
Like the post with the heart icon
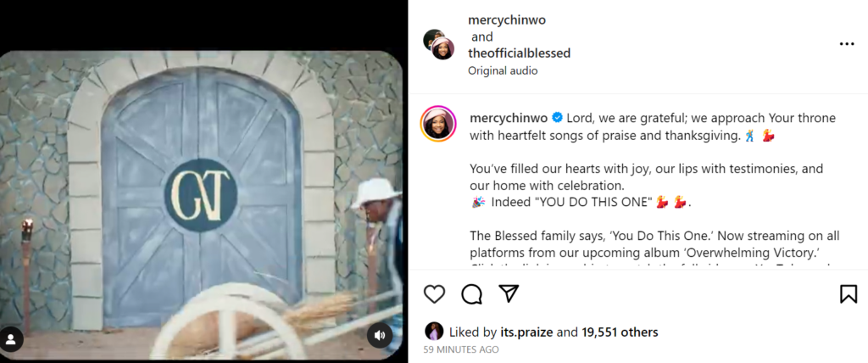point(434,293)
